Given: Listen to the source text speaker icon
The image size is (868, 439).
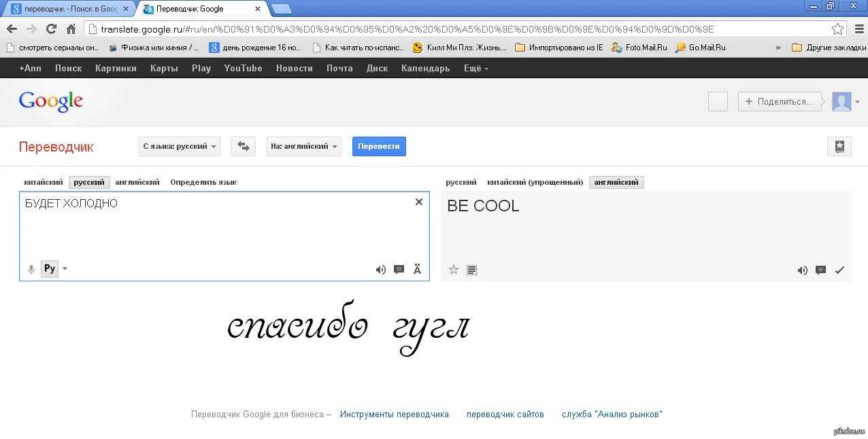Looking at the screenshot, I should tap(380, 270).
